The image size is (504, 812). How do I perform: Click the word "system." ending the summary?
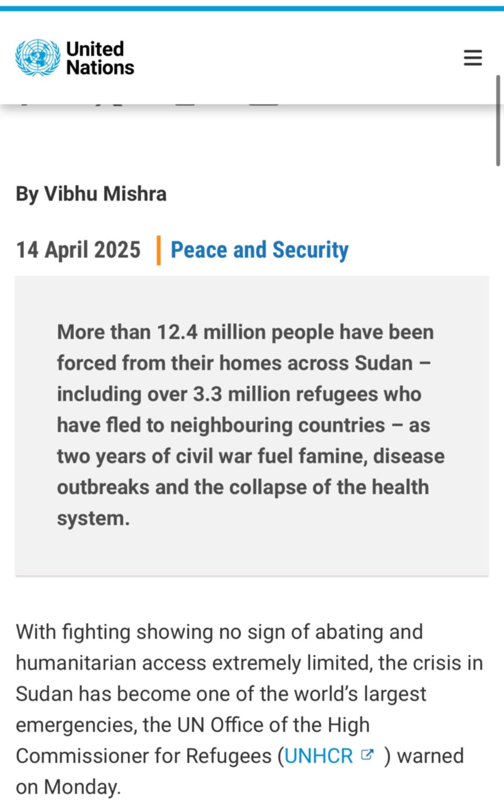click(x=93, y=518)
